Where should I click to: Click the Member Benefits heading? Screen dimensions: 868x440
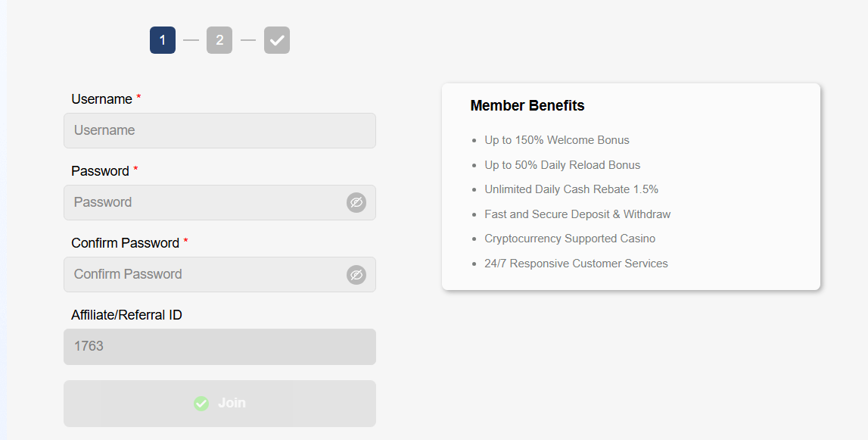click(x=527, y=105)
